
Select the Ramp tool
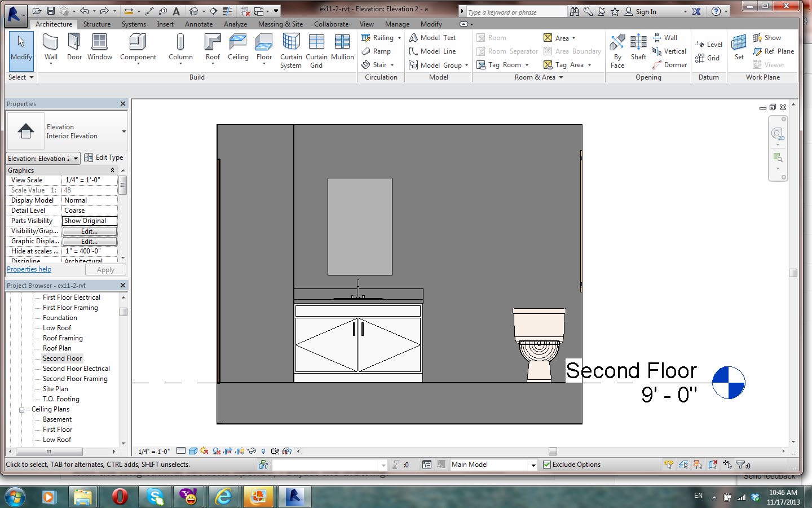pyautogui.click(x=376, y=51)
